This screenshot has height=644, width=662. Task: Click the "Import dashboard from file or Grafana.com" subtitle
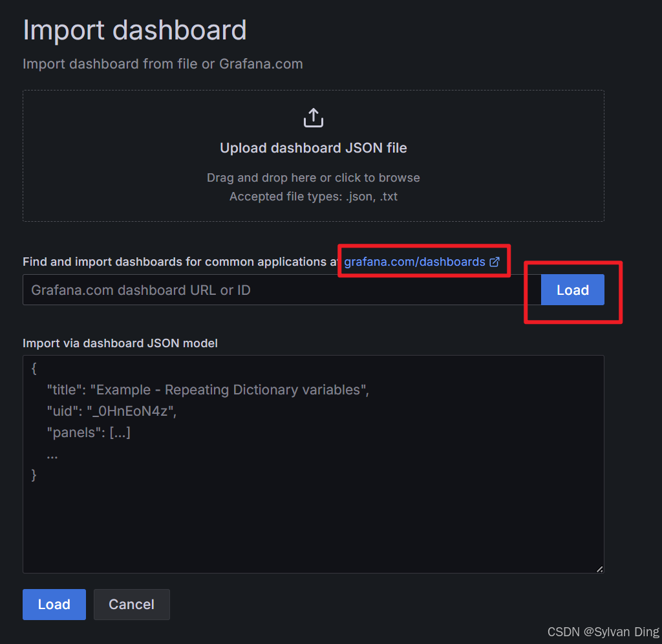coord(162,64)
